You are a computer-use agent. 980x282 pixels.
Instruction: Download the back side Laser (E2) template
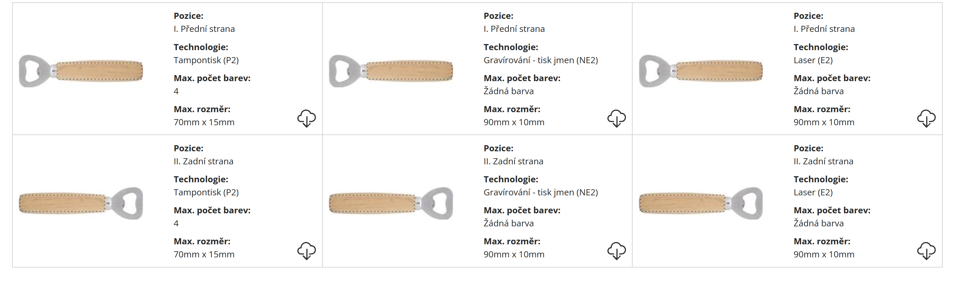(x=926, y=251)
